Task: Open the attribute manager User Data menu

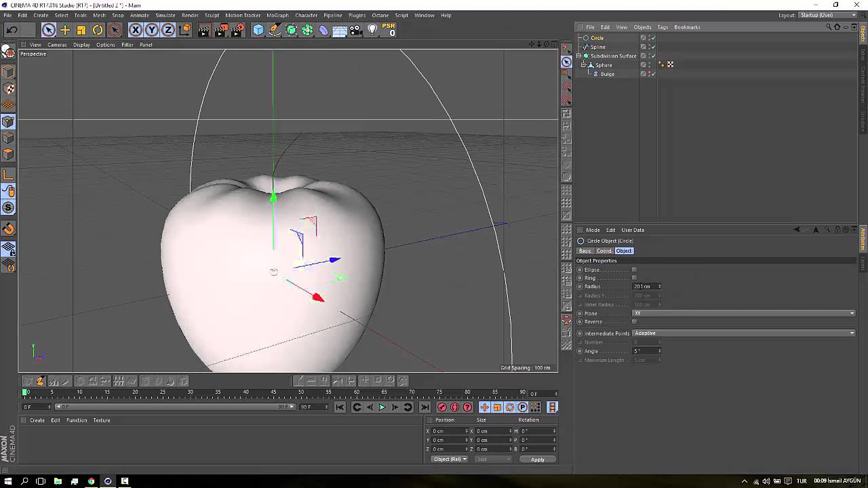Action: pos(632,230)
